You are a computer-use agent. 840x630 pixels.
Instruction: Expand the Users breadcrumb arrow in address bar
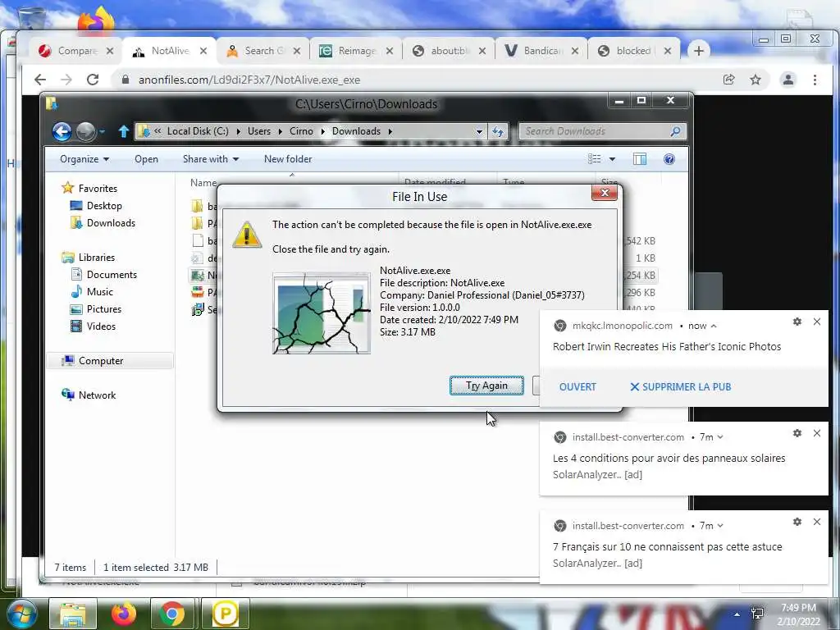281,131
